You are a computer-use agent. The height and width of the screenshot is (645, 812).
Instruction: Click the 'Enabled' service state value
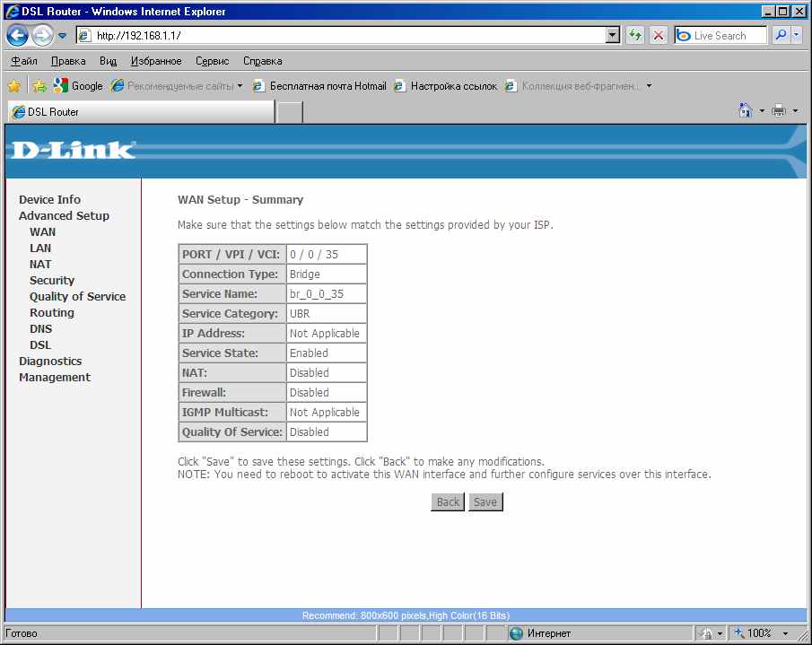pos(309,353)
